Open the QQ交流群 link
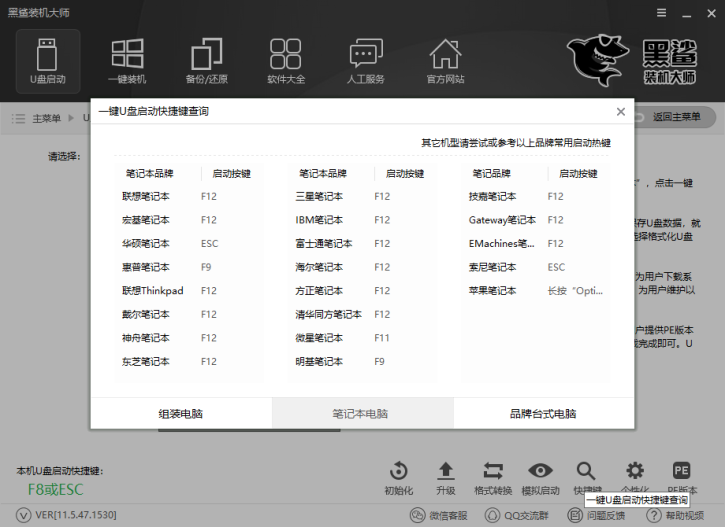This screenshot has width=725, height=527. 517,515
